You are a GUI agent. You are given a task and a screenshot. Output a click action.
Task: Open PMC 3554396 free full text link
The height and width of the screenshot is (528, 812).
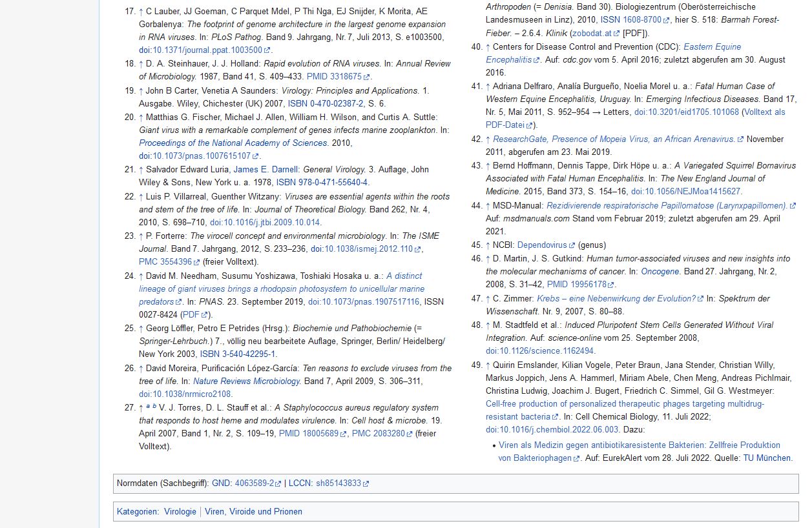pos(165,262)
